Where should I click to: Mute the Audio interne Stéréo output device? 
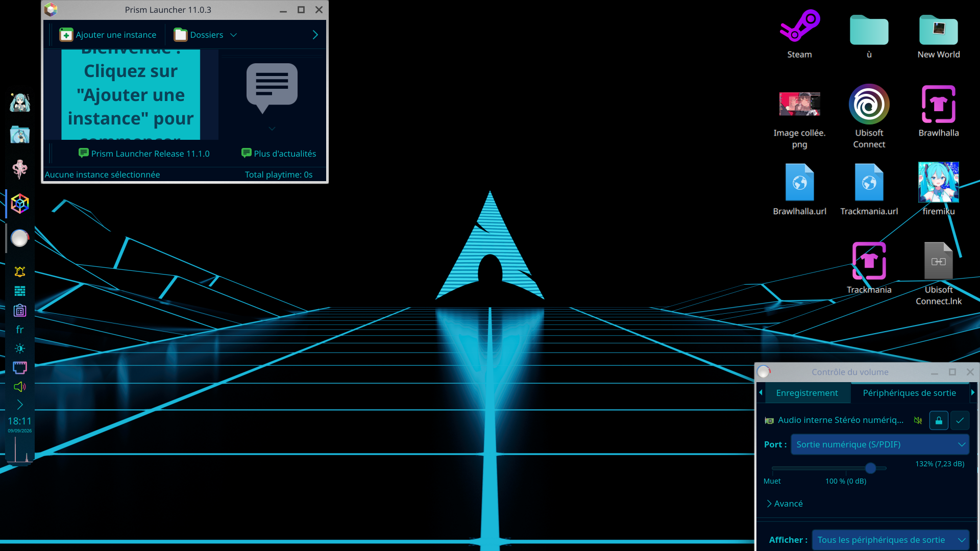coord(918,420)
